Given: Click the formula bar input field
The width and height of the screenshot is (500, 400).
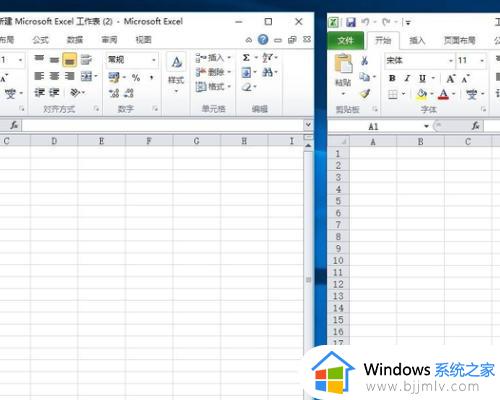Looking at the screenshot, I should tap(163, 125).
